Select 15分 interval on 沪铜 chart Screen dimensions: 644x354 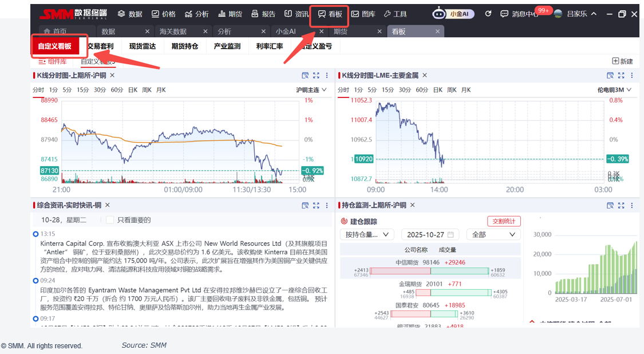click(x=82, y=89)
